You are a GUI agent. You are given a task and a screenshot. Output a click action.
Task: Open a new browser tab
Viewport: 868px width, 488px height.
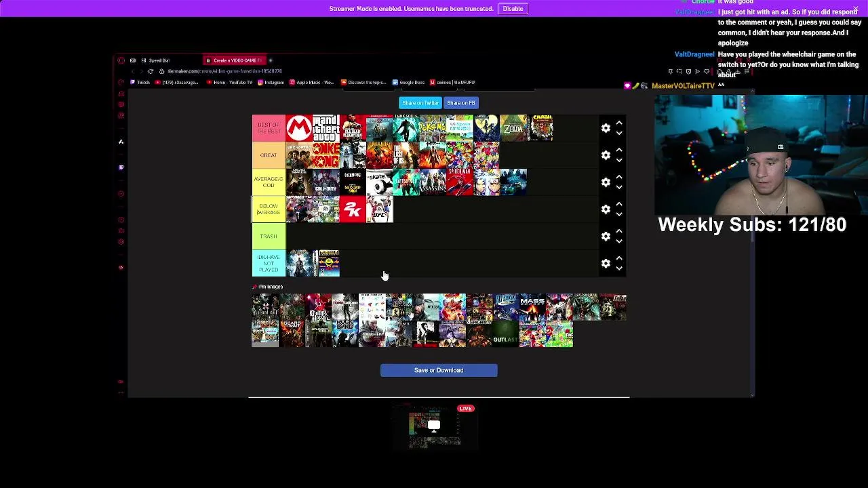point(271,60)
